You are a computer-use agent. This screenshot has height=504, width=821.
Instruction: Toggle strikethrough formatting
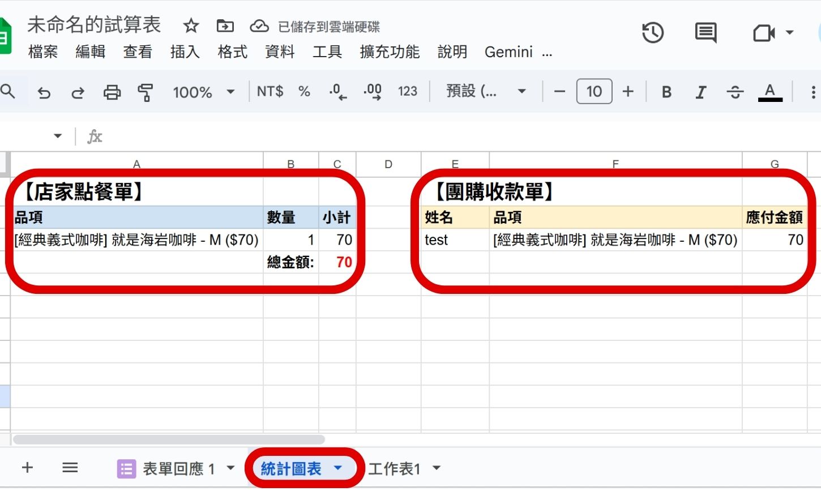click(x=734, y=92)
